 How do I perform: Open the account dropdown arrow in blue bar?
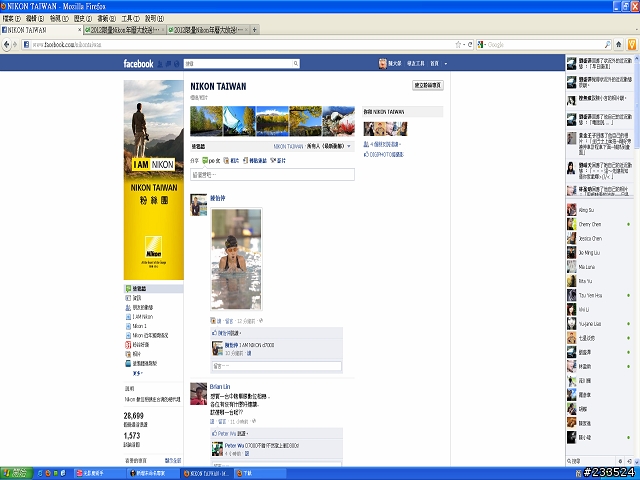(446, 64)
